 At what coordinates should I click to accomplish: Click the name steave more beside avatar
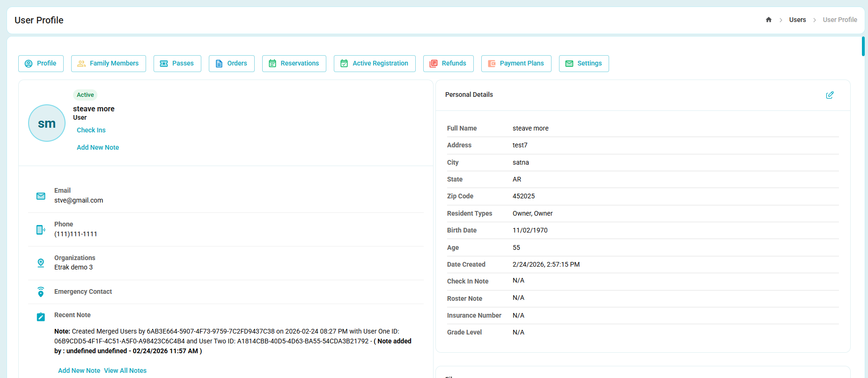point(94,109)
